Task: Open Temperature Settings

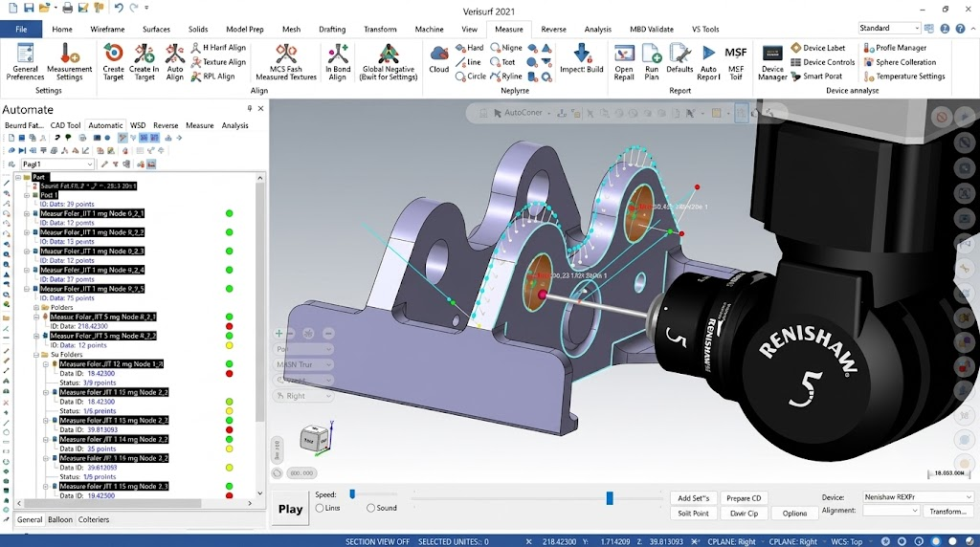Action: [904, 77]
